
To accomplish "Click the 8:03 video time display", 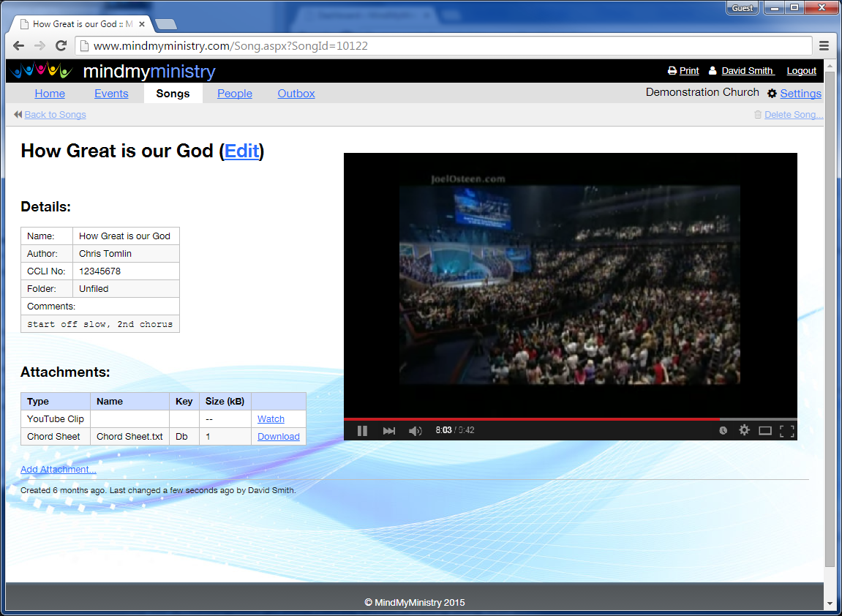I will [x=443, y=430].
